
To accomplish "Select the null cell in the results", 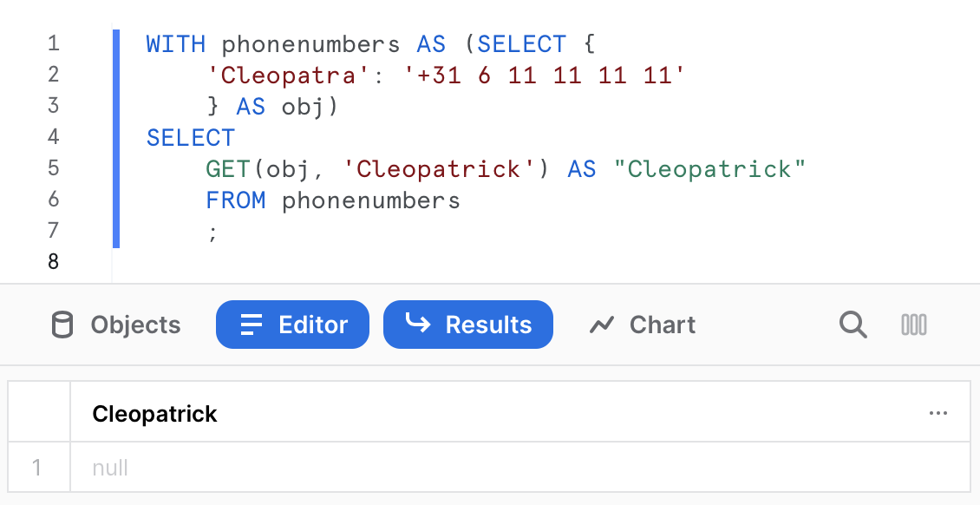I will point(111,468).
